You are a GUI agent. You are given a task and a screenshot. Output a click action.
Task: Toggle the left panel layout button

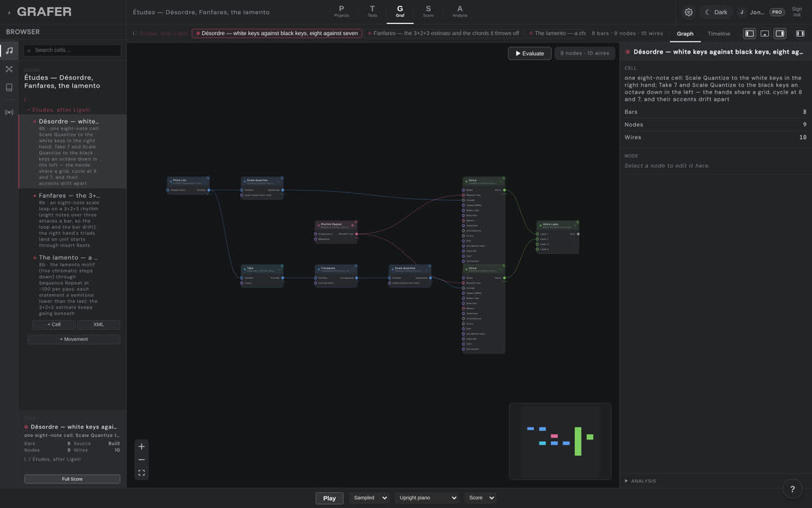[749, 34]
